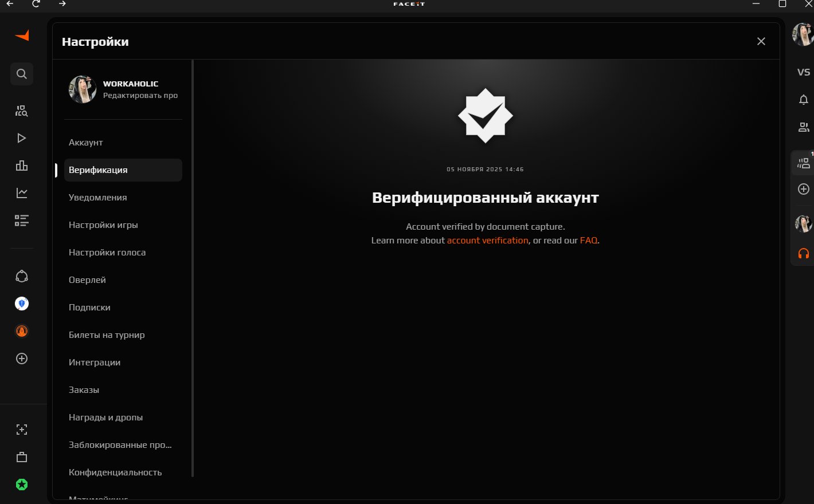
Task: Click the party icon with the badge on the right
Action: pos(804,164)
